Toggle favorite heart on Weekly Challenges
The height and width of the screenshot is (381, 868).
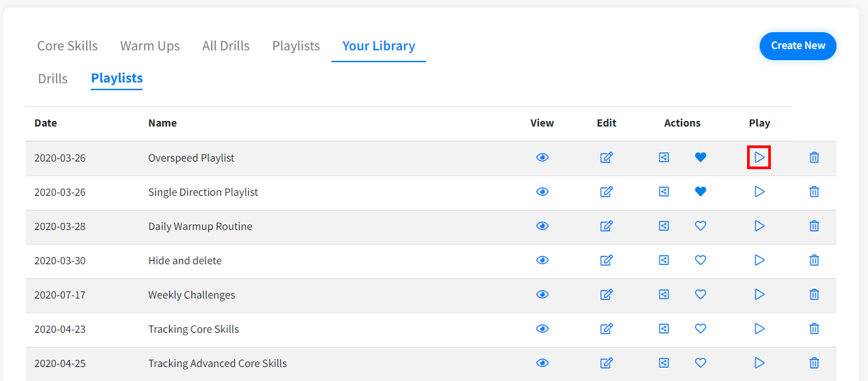click(700, 294)
